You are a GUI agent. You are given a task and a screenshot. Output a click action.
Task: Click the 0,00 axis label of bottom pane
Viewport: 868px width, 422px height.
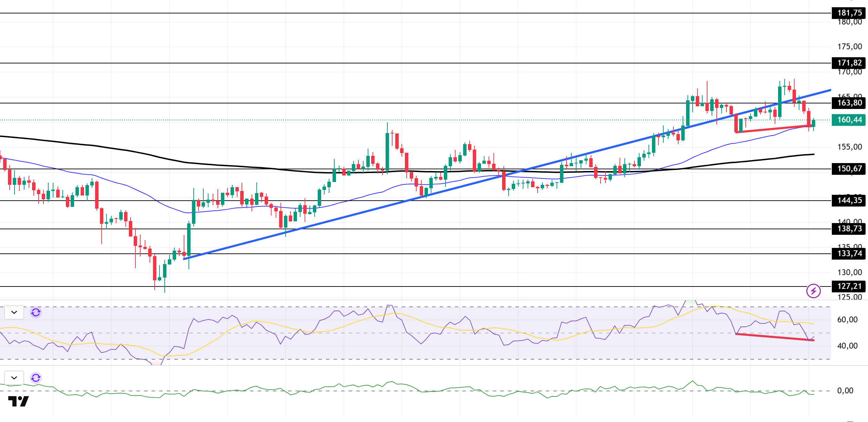pyautogui.click(x=845, y=391)
